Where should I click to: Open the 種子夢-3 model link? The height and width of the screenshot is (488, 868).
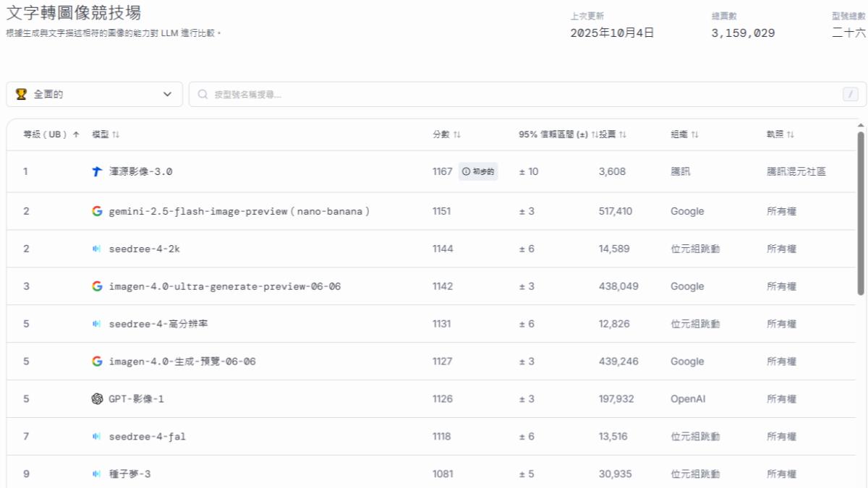tap(130, 474)
